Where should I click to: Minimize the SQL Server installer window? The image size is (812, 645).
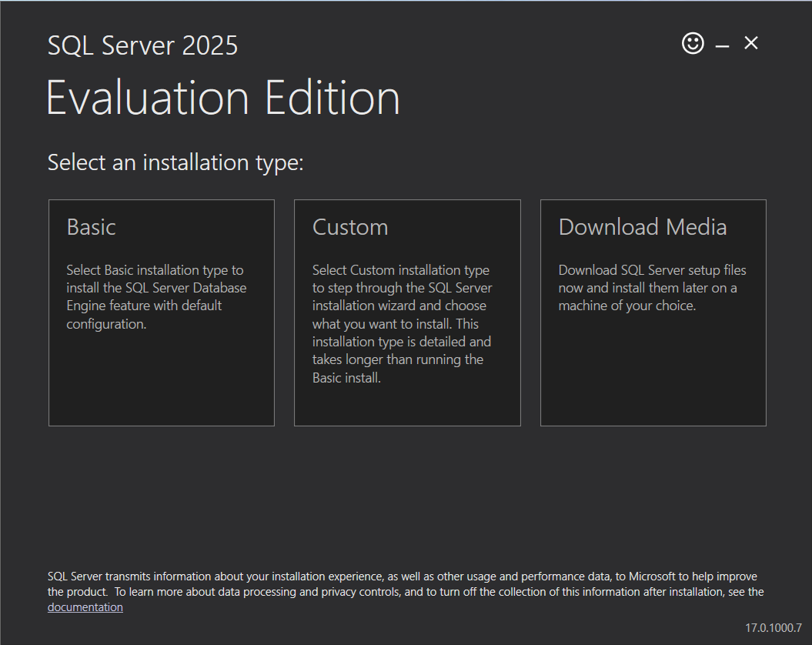point(722,44)
